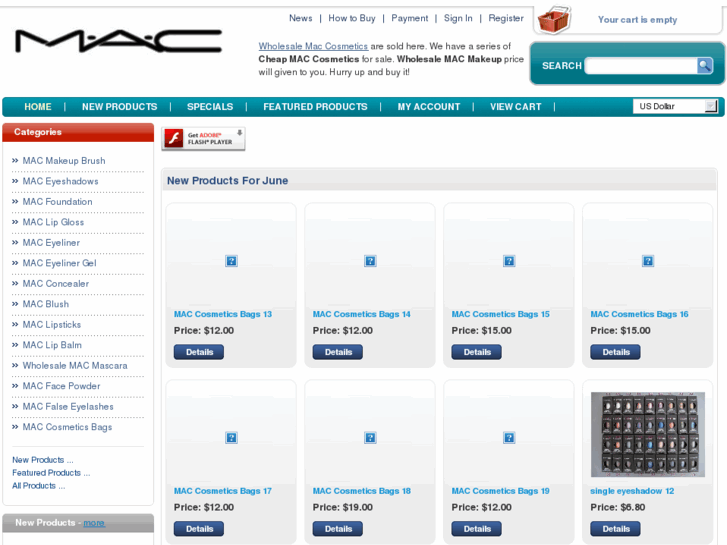Select the MAC Lipsticks category
Viewport: 727px width, 545px height.
point(52,325)
